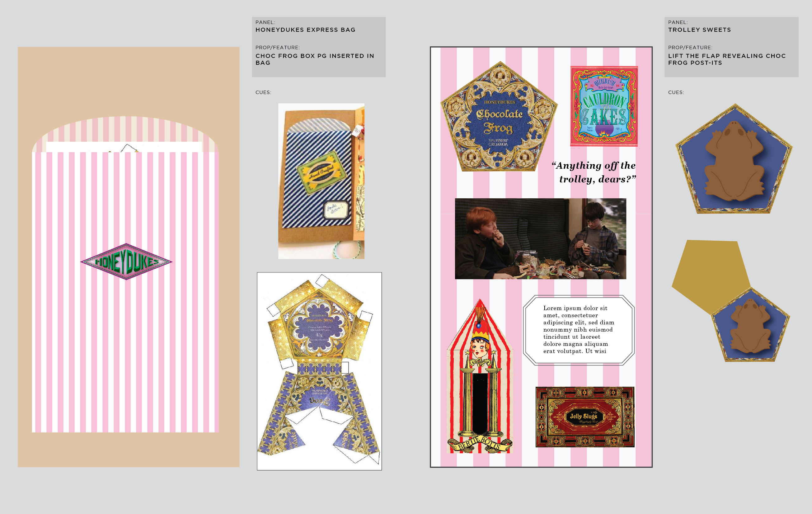The width and height of the screenshot is (812, 514).
Task: Select the "CUES:" label under Trolley Sweets
Action: click(676, 92)
